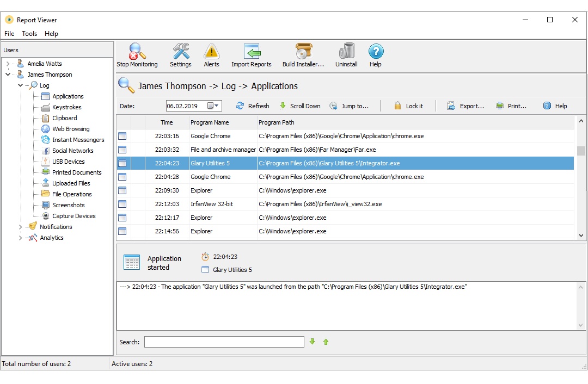
Task: Click the Stop Monitoring toolbar icon
Action: click(x=137, y=52)
